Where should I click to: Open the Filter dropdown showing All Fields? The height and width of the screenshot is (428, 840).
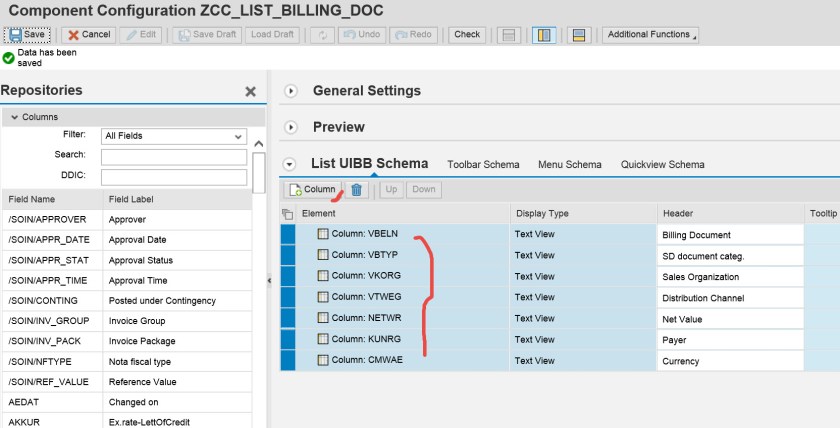(174, 136)
